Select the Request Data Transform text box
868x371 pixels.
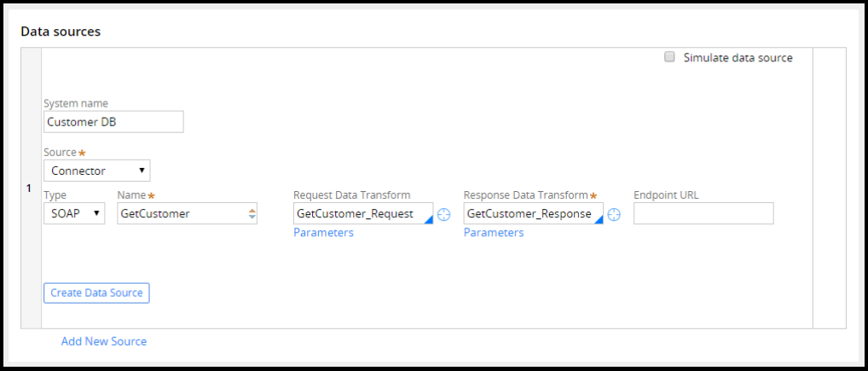click(356, 213)
